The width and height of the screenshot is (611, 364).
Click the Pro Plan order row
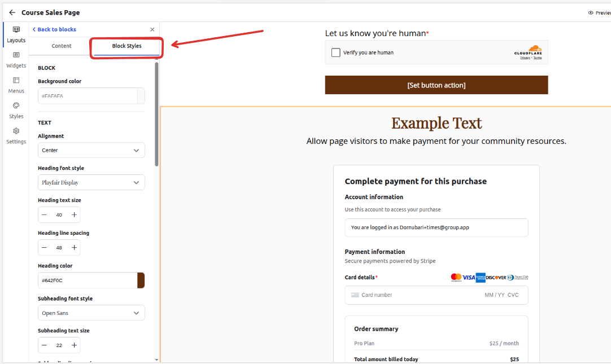pos(437,343)
